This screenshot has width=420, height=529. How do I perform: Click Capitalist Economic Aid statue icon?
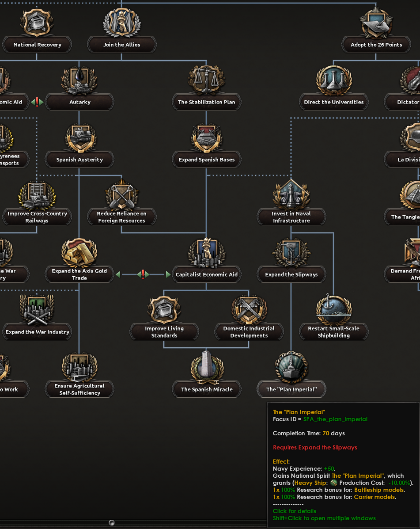(x=207, y=252)
